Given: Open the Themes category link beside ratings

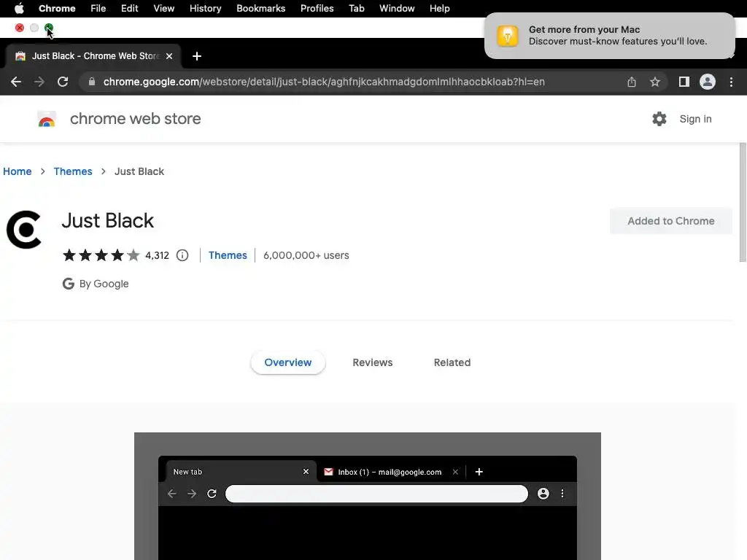Looking at the screenshot, I should [x=228, y=255].
